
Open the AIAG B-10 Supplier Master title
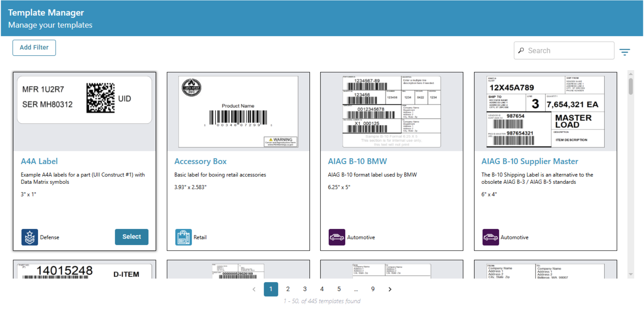pyautogui.click(x=530, y=161)
